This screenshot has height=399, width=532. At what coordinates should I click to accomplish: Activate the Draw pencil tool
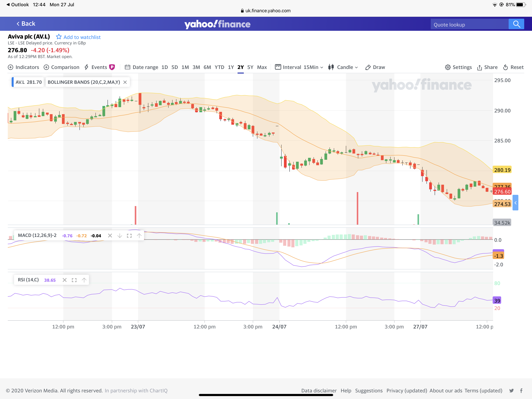[x=375, y=67]
